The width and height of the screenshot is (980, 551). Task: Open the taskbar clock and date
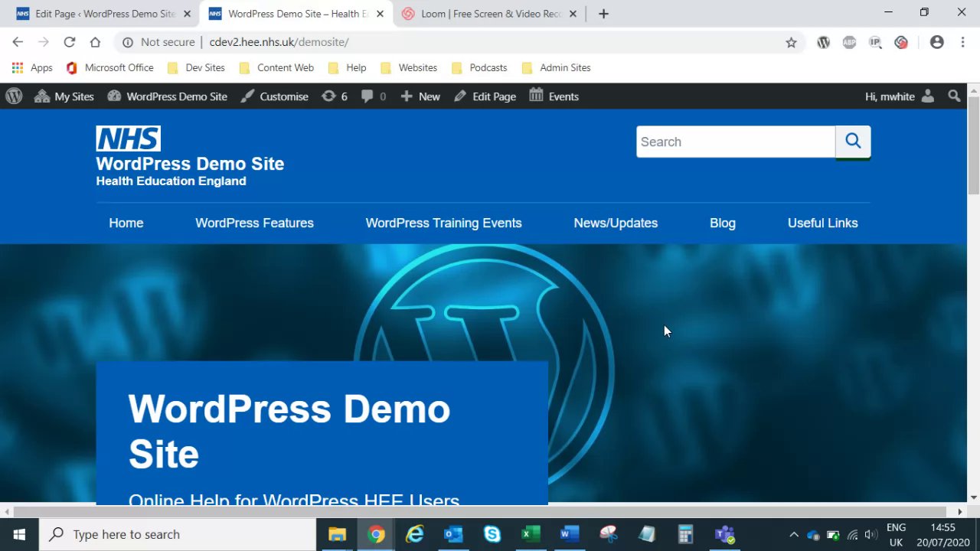942,534
